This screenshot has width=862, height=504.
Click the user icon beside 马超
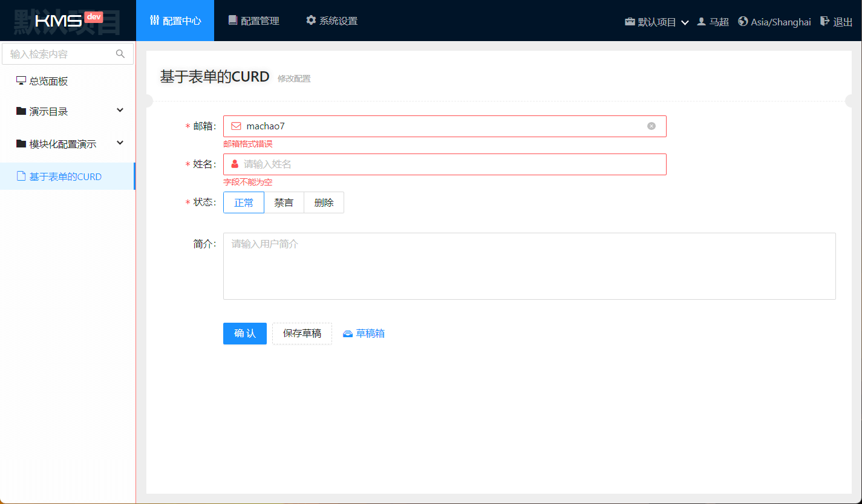point(702,21)
